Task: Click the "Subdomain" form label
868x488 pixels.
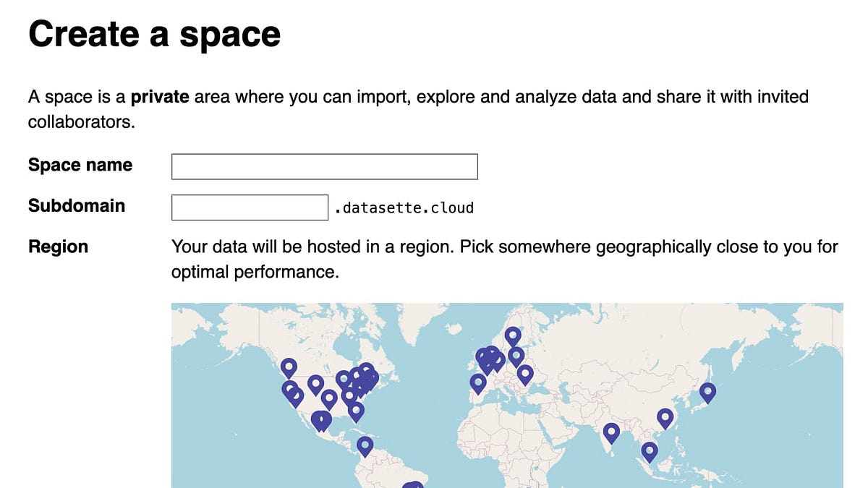Action: pyautogui.click(x=77, y=205)
